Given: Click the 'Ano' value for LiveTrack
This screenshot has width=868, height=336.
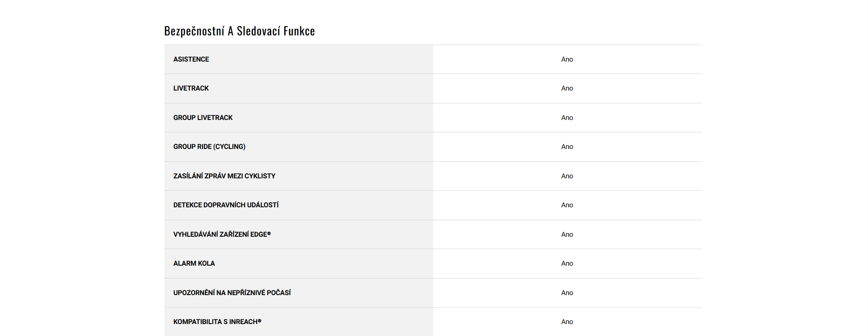Looking at the screenshot, I should tap(567, 88).
